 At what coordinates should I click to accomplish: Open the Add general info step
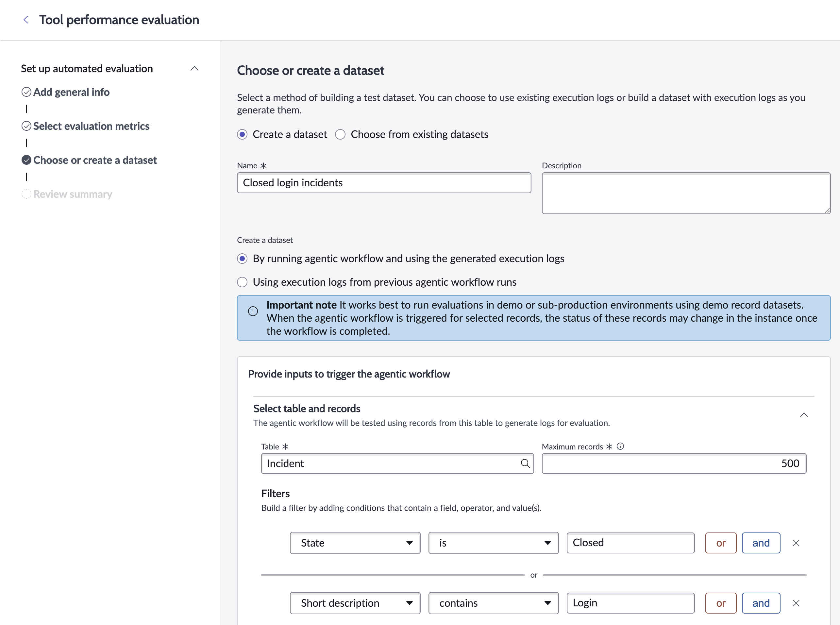tap(72, 92)
